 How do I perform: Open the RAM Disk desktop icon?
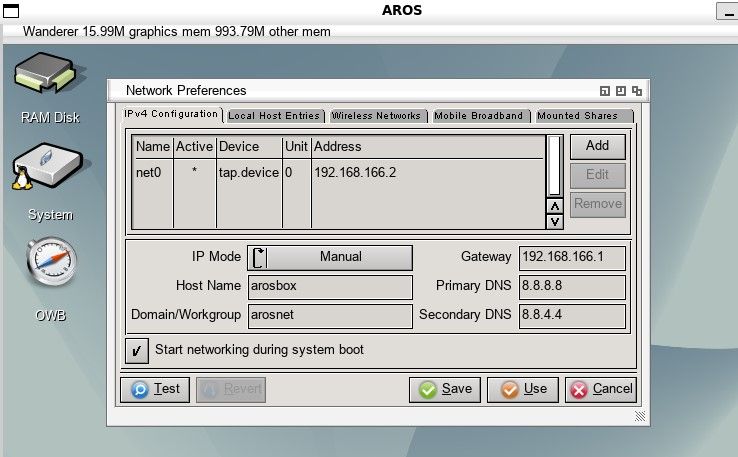click(49, 75)
